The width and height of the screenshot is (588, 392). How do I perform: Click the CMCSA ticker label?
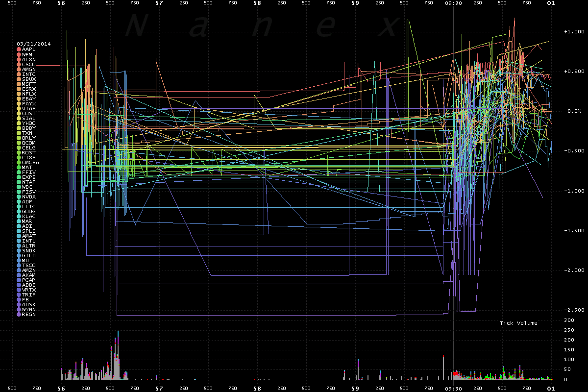pyautogui.click(x=30, y=162)
